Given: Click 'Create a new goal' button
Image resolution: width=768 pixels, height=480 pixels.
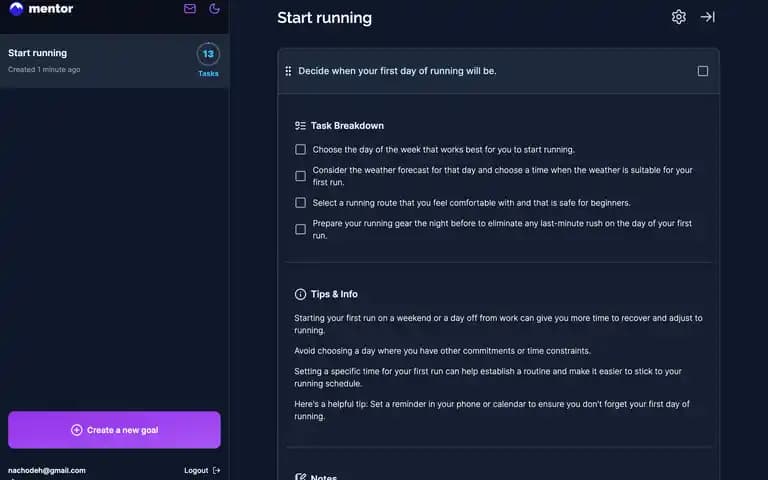Looking at the screenshot, I should pos(114,430).
